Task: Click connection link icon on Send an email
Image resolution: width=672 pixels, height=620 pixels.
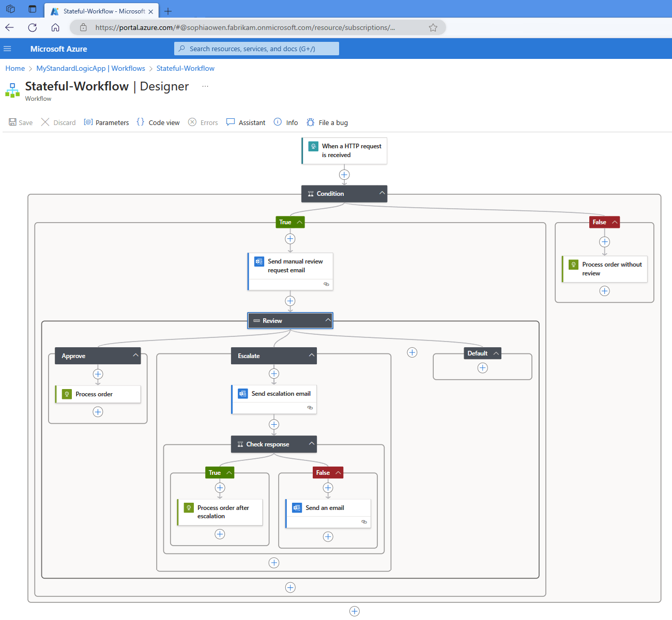Action: point(364,522)
